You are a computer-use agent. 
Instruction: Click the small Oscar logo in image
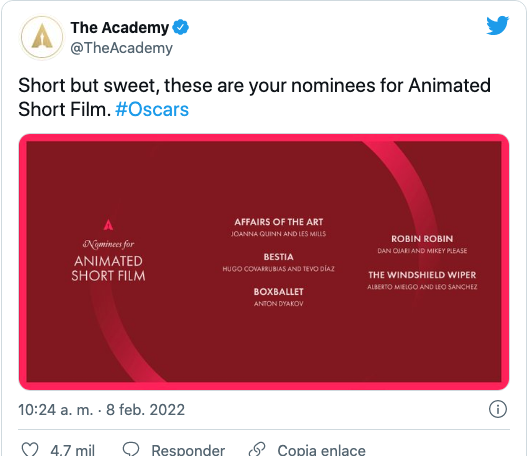click(108, 225)
